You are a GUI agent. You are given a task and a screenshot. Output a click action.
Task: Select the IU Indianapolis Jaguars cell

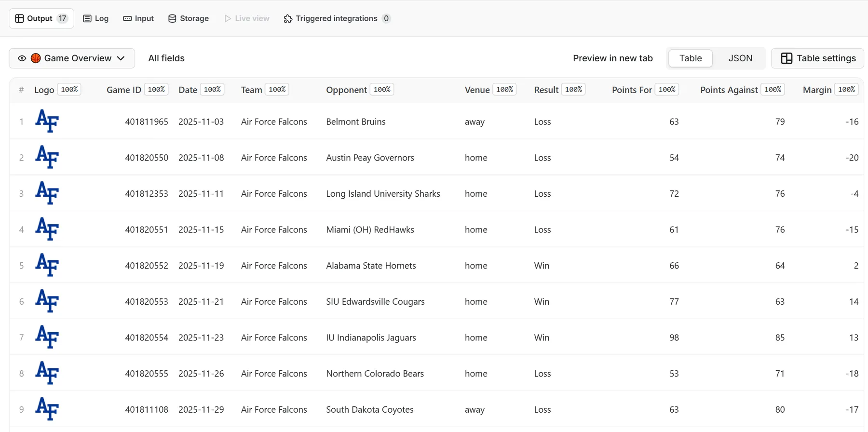371,337
